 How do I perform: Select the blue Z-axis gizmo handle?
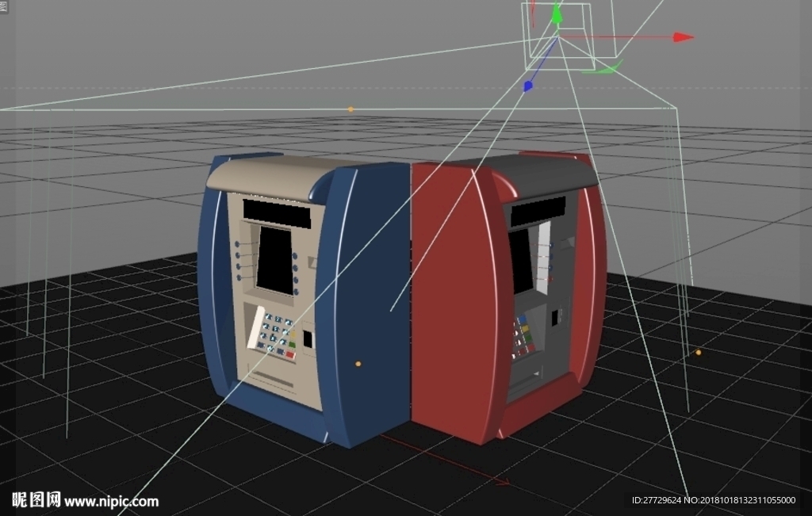(x=527, y=86)
